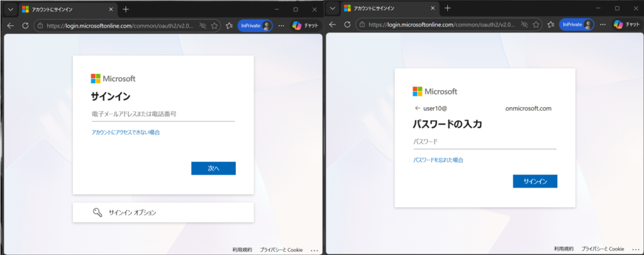The height and width of the screenshot is (255, 644).
Task: Open the favorites list in the left window
Action: [228, 26]
